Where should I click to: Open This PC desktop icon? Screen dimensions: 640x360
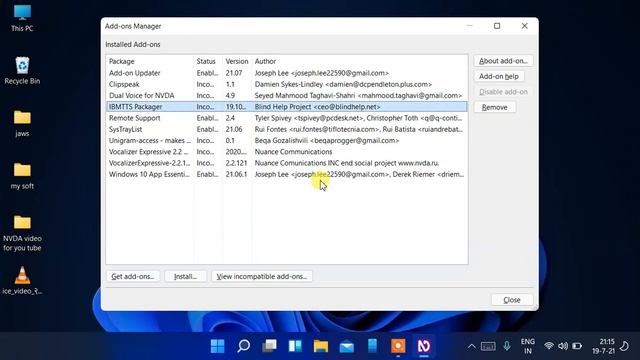(22, 18)
